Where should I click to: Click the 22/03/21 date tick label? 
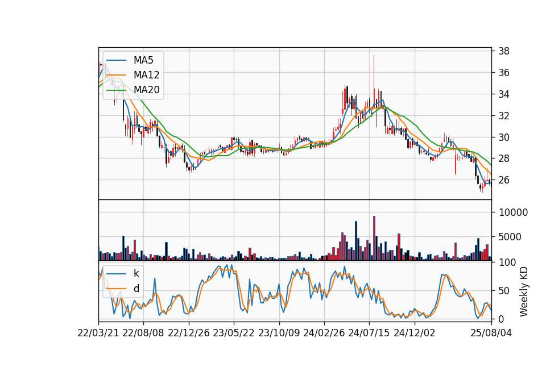(98, 333)
